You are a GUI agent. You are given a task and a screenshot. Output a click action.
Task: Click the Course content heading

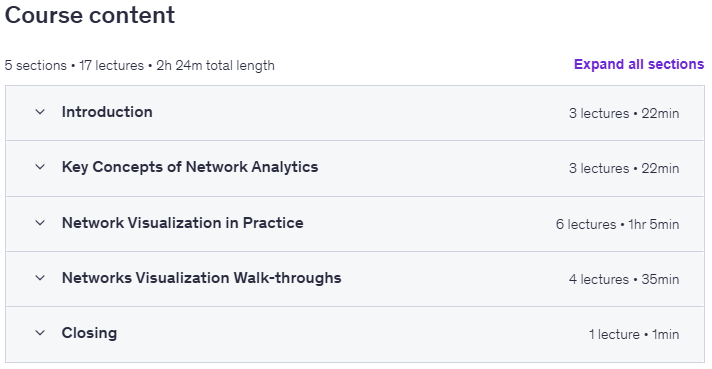coord(90,15)
